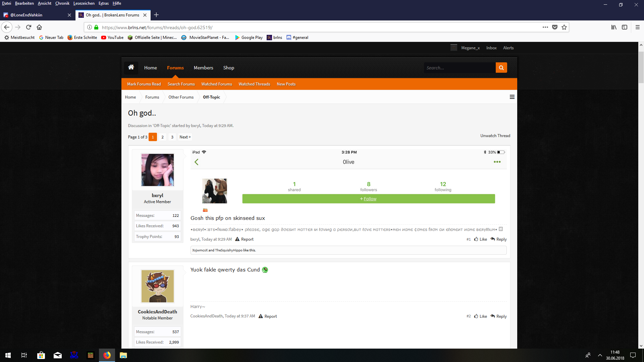Click the green padlock security icon

(x=96, y=27)
